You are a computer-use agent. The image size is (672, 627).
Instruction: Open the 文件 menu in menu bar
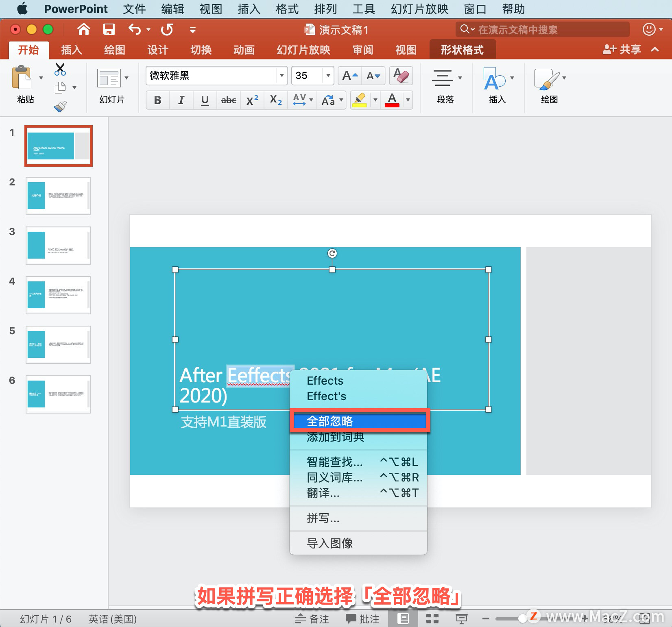click(134, 9)
